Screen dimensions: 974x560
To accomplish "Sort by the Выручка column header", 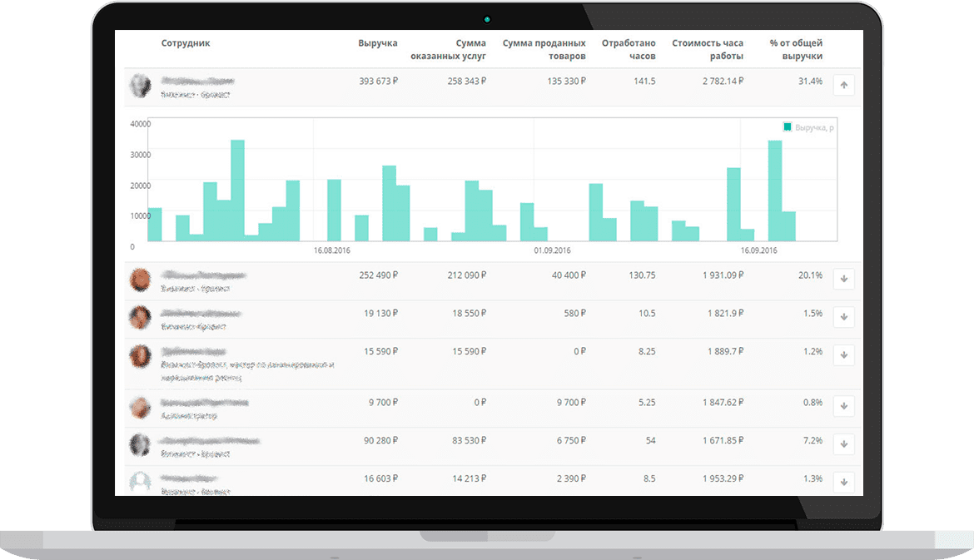I will click(378, 42).
